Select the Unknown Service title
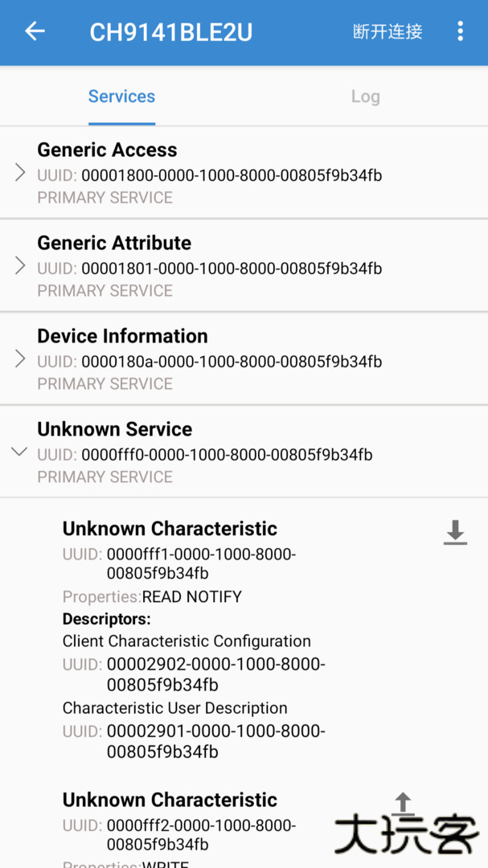The width and height of the screenshot is (488, 868). tap(114, 429)
